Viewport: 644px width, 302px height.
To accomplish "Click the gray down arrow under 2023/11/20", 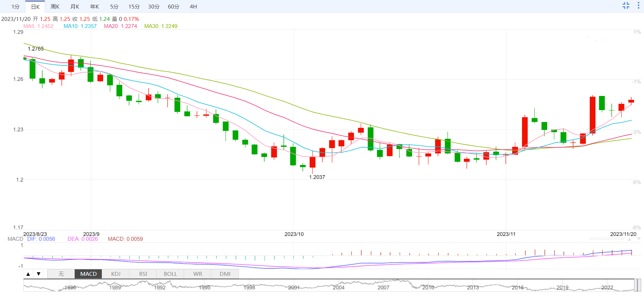I will click(x=639, y=239).
